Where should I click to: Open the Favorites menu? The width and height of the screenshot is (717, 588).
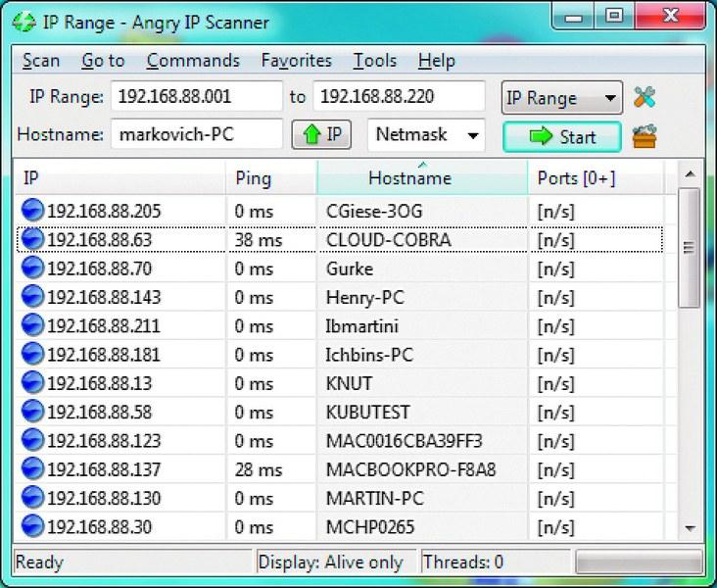pyautogui.click(x=296, y=61)
